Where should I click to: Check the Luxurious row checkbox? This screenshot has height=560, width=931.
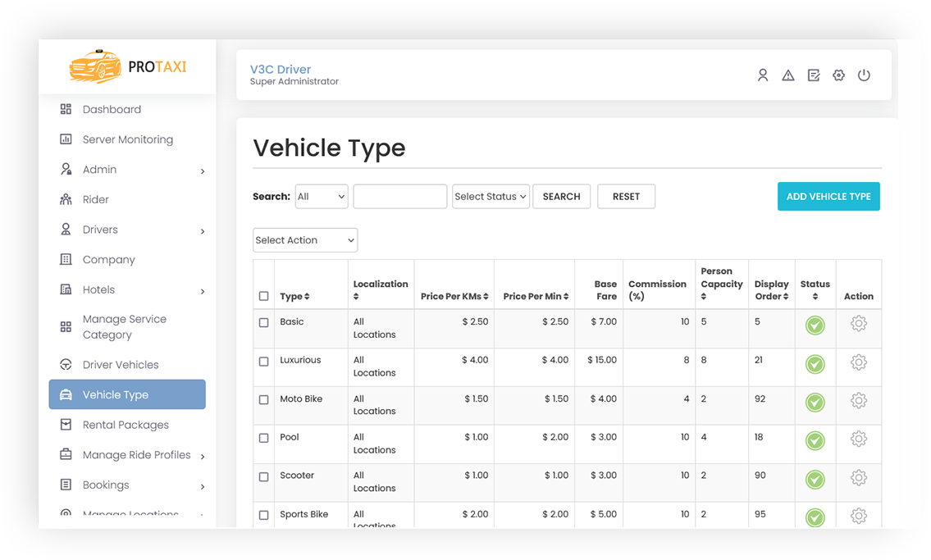pyautogui.click(x=263, y=362)
